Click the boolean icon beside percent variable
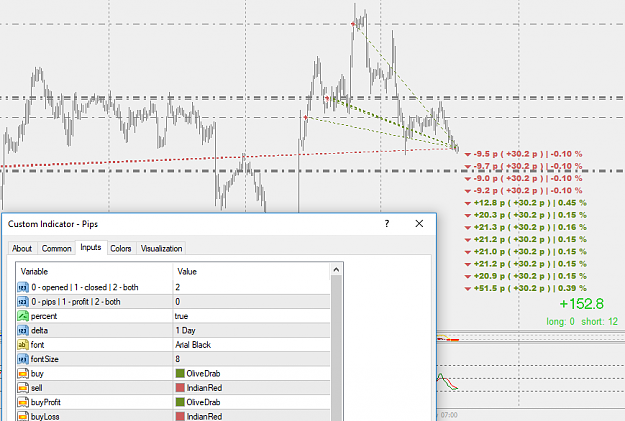The width and height of the screenshot is (625, 421). click(23, 316)
